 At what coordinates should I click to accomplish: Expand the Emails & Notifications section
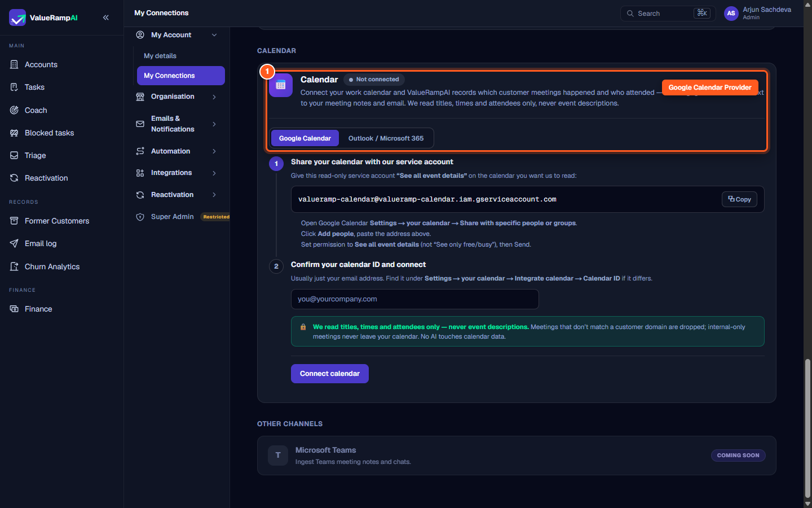(214, 124)
